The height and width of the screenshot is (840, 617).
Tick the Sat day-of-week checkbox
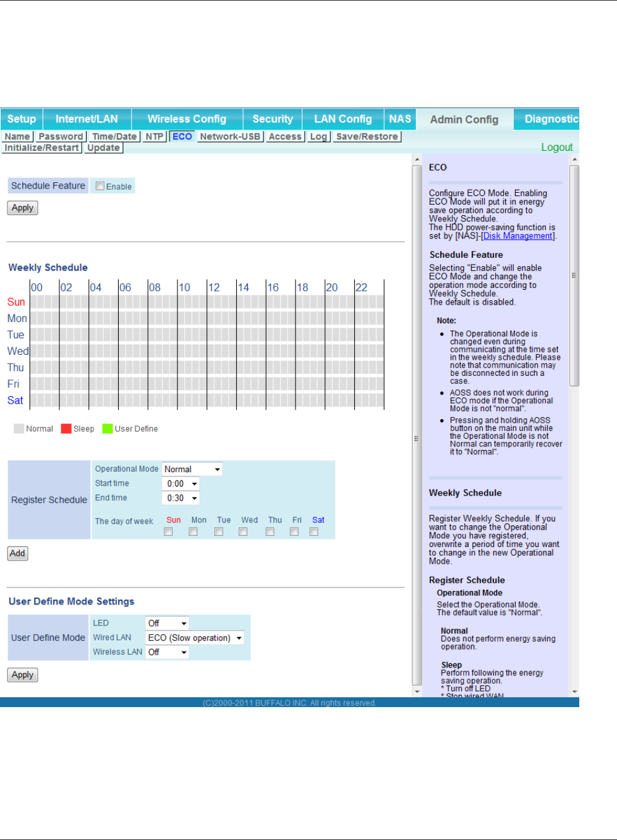[x=314, y=532]
